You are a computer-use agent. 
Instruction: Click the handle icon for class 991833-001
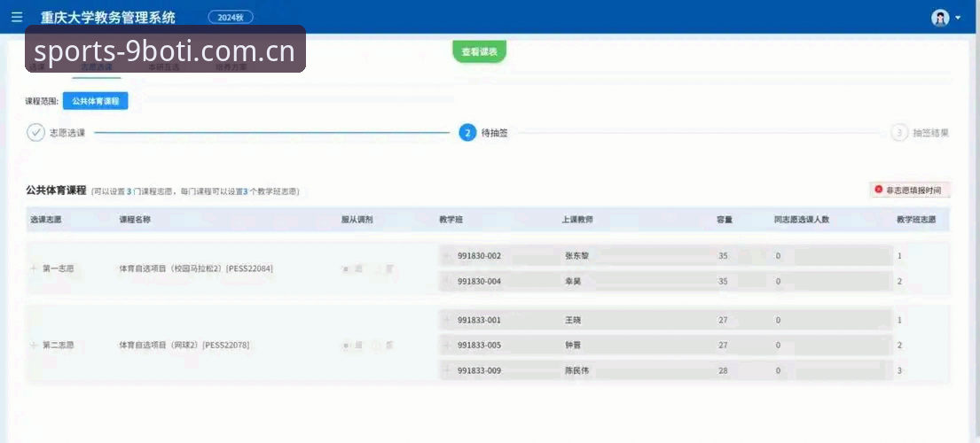[x=447, y=320]
